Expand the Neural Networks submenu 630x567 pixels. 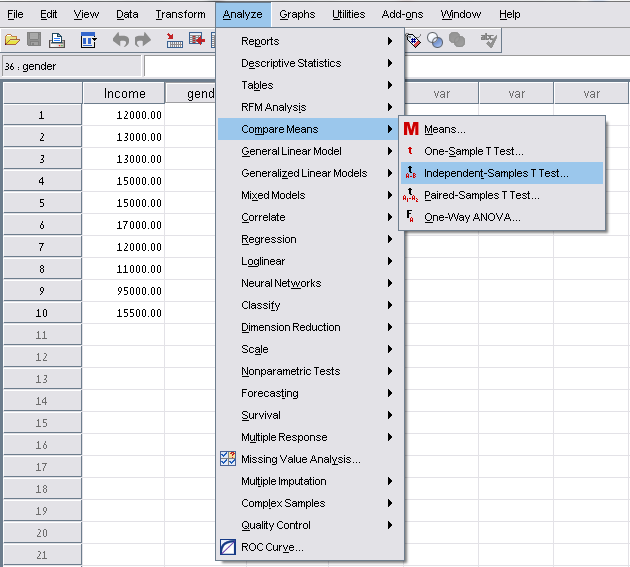pyautogui.click(x=308, y=283)
